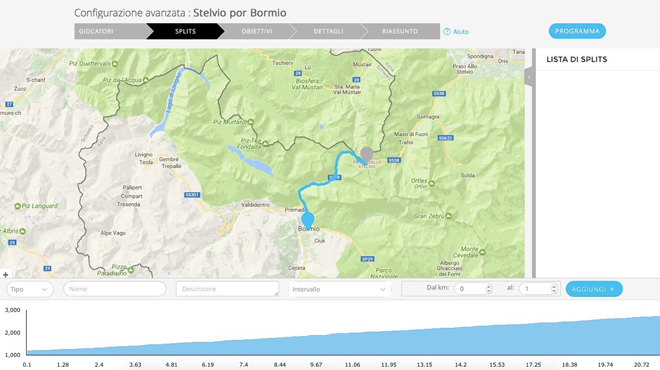The height and width of the screenshot is (370, 660).
Task: Click the Gran Zebrù peak icon
Action: (449, 216)
